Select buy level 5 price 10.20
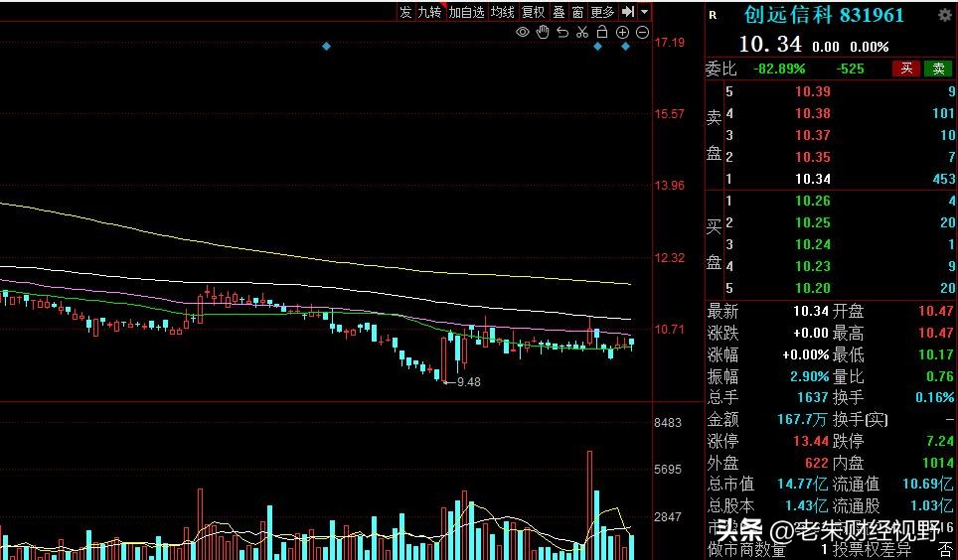 click(813, 288)
